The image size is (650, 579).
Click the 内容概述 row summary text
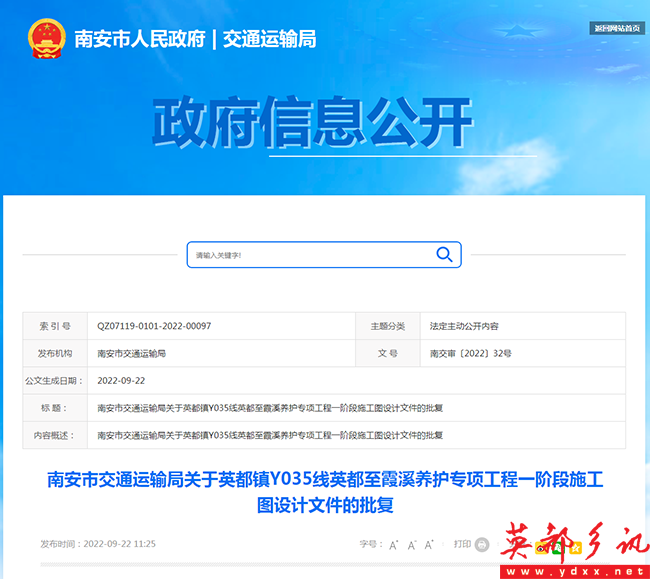[270, 435]
